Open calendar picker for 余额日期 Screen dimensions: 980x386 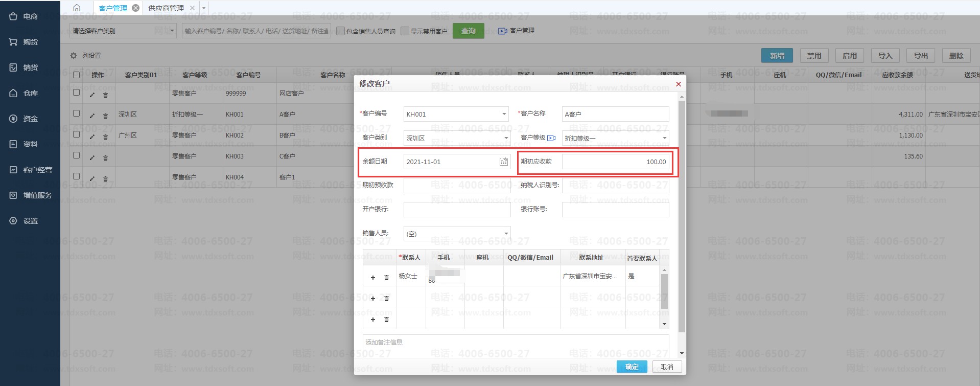[503, 162]
